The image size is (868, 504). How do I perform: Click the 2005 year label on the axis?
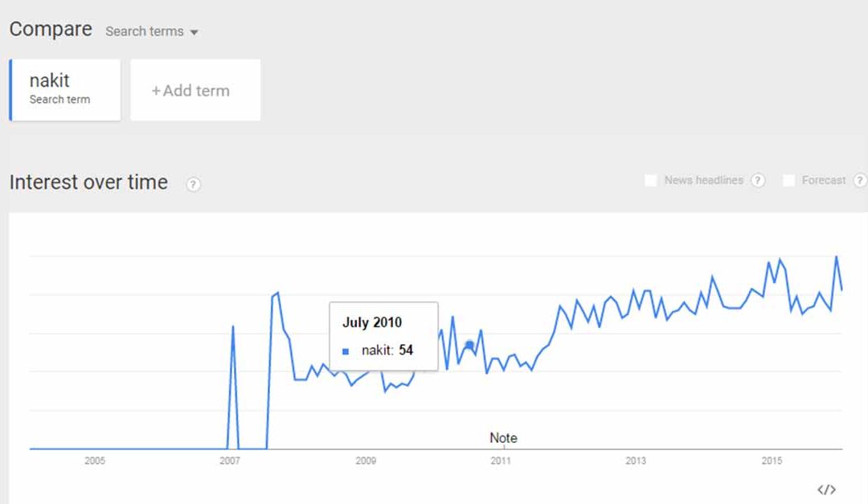(95, 461)
